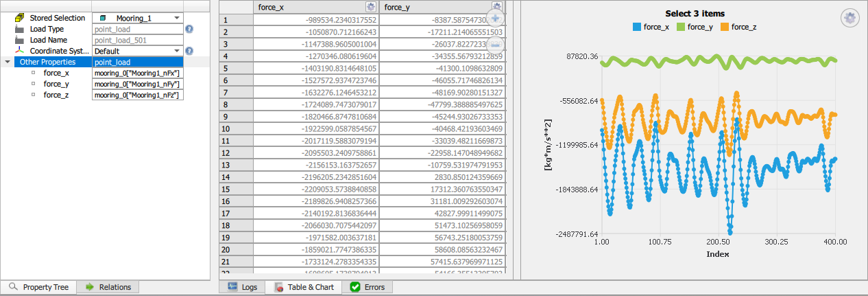Click cell value -989534.2340317552
Image resolution: width=868 pixels, height=296 pixels.
315,20
